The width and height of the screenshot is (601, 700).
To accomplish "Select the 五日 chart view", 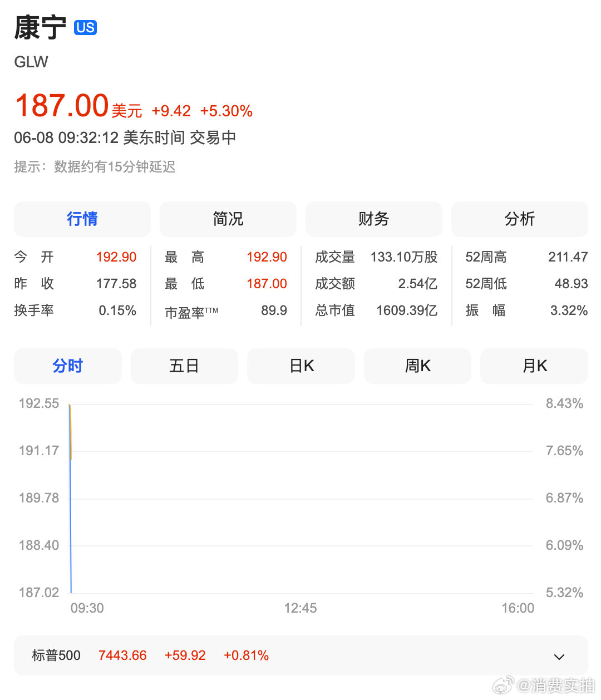I will point(184,366).
